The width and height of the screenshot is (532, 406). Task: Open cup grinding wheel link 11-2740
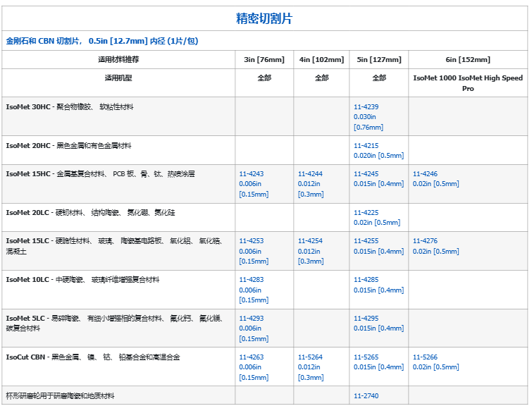pyautogui.click(x=366, y=396)
